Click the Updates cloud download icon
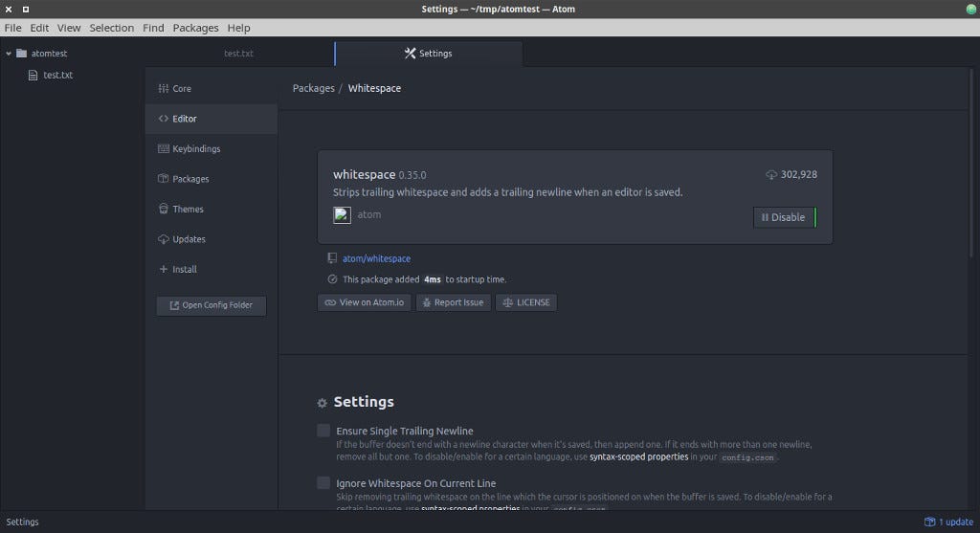Screen dimensions: 980x533 tap(163, 238)
